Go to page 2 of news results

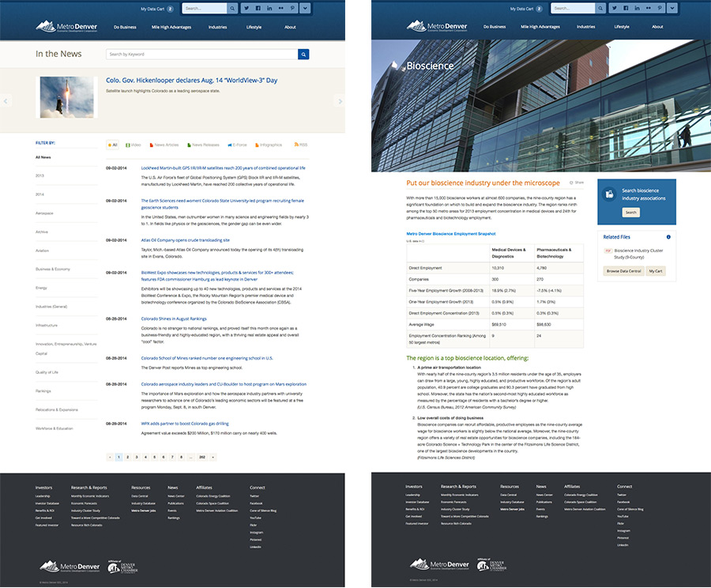click(128, 457)
